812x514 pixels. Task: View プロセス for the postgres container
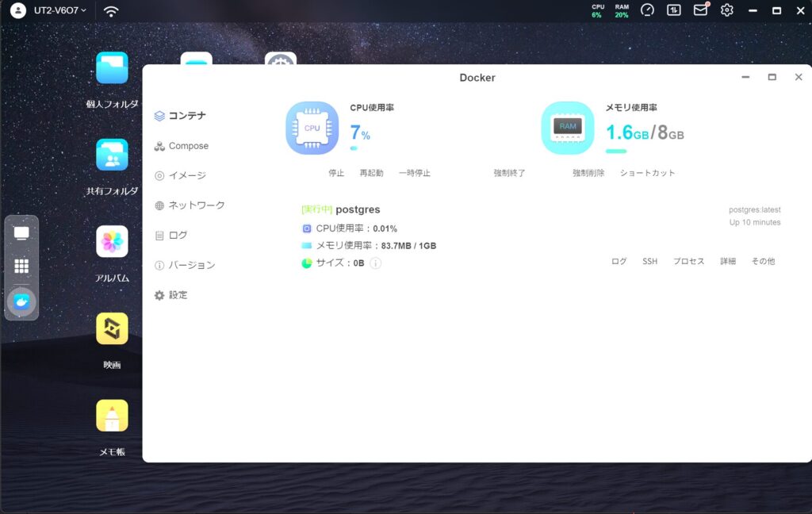tap(689, 262)
